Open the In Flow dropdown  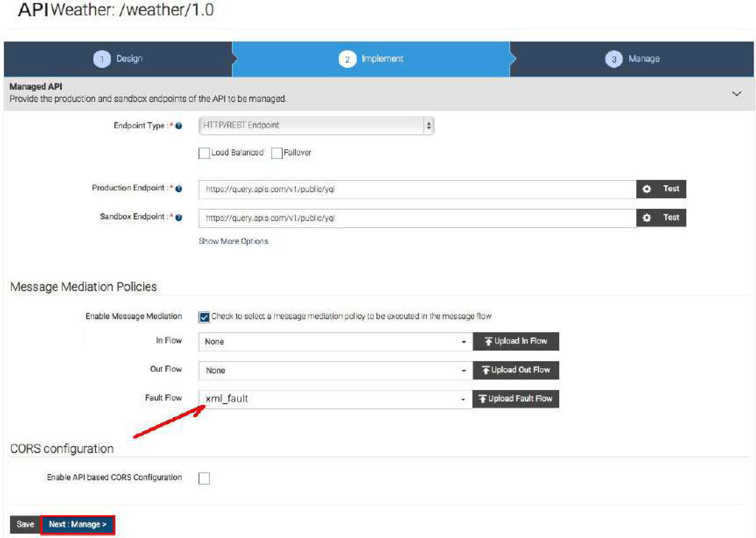tap(335, 342)
